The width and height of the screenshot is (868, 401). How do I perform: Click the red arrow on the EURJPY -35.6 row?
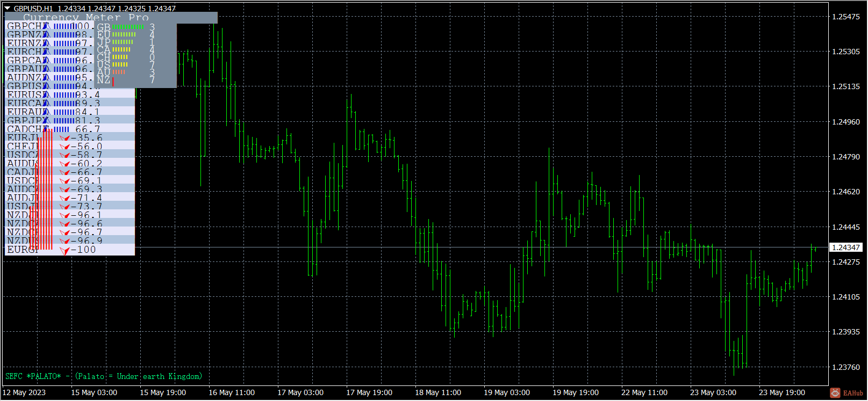click(65, 138)
